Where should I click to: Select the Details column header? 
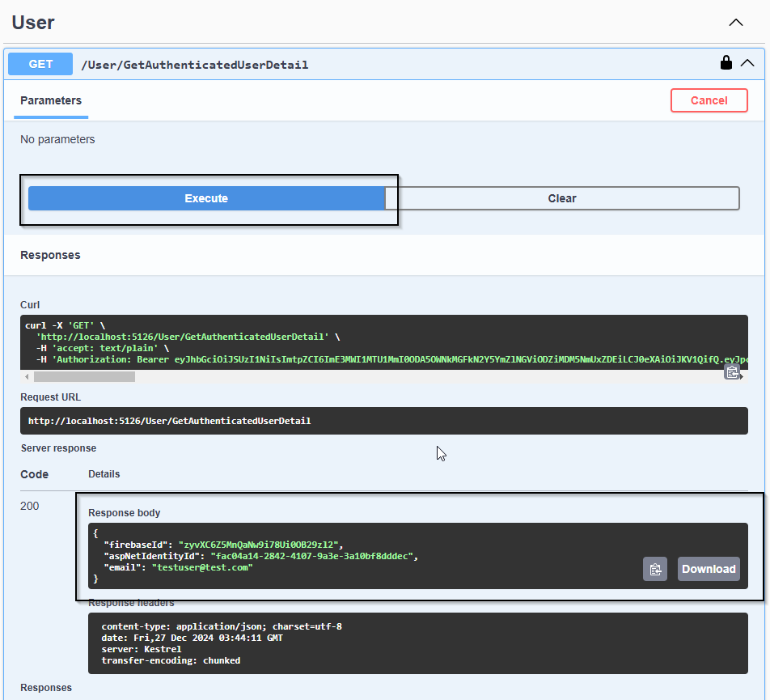[x=104, y=474]
